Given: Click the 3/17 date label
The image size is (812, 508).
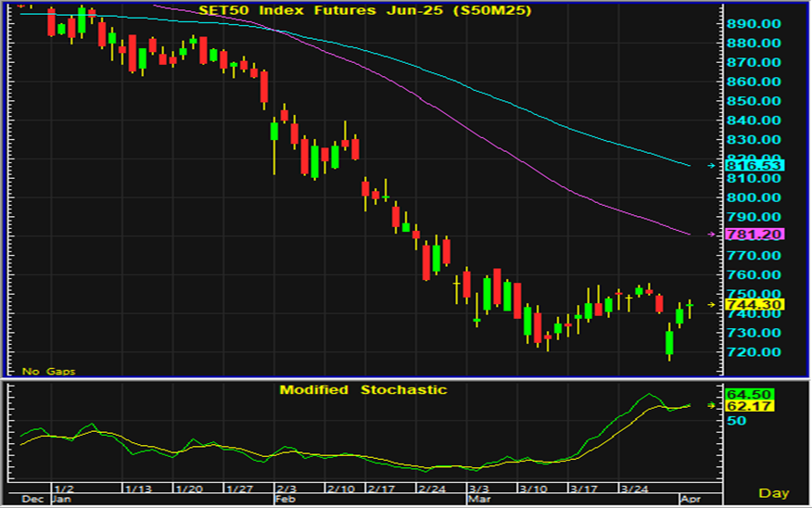Looking at the screenshot, I should click(584, 489).
